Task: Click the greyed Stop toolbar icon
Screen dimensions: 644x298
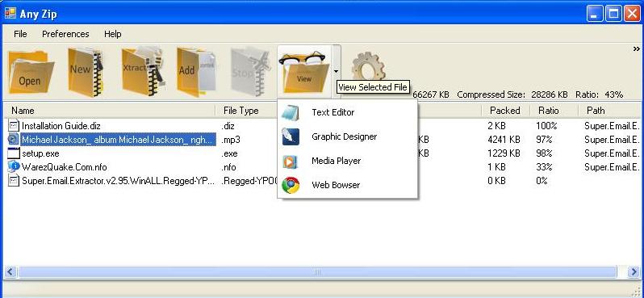Action: pyautogui.click(x=249, y=72)
